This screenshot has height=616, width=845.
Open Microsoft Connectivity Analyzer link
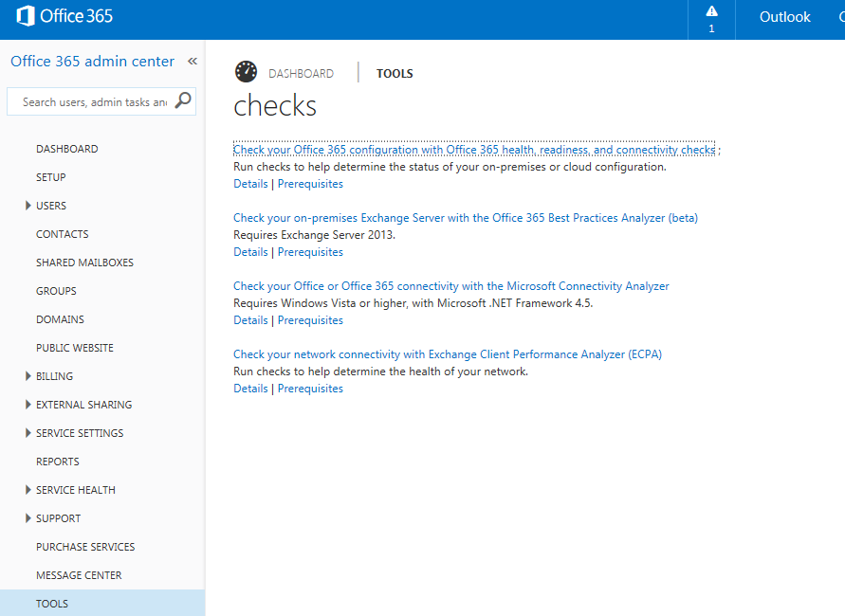point(451,286)
